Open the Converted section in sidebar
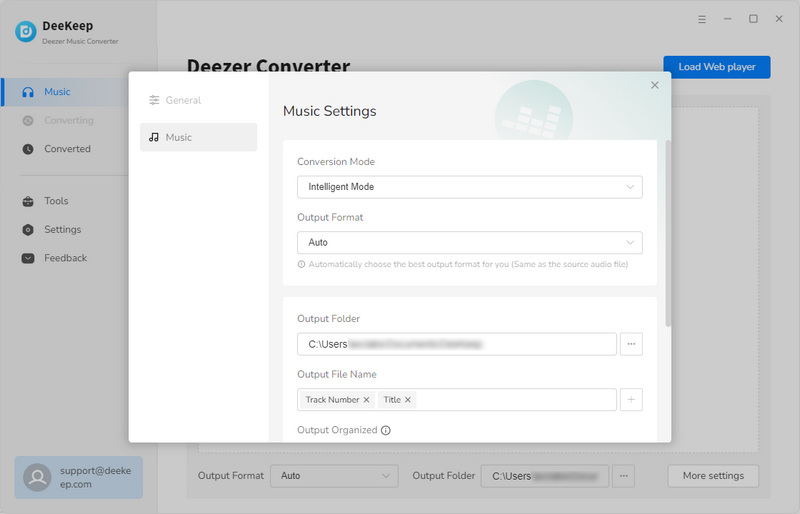 [65, 149]
